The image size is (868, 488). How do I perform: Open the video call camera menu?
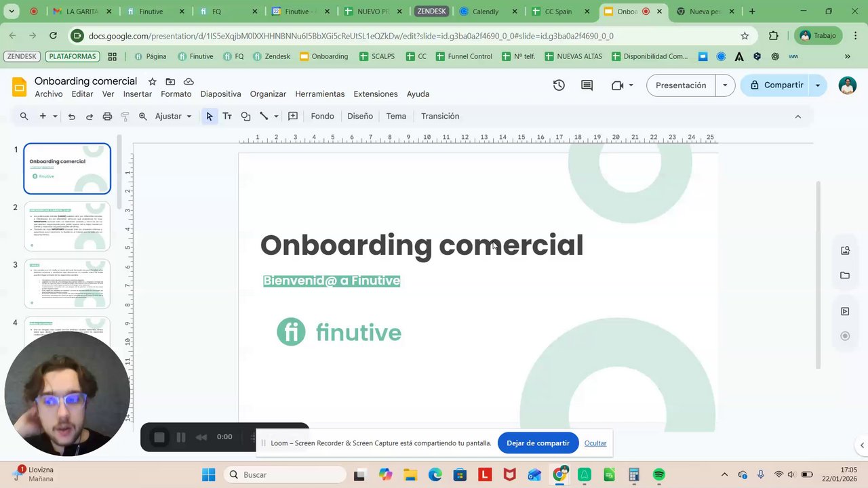pos(622,85)
